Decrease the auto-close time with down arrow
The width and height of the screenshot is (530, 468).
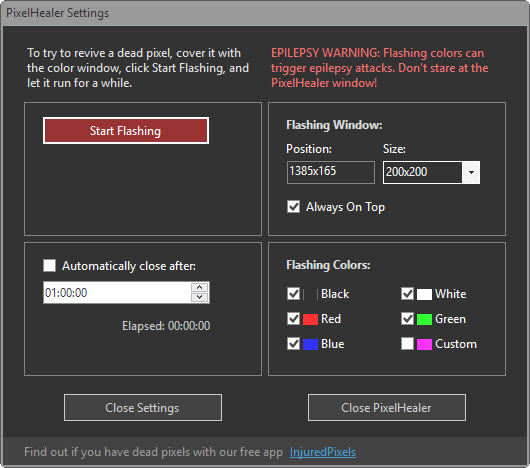pos(199,297)
